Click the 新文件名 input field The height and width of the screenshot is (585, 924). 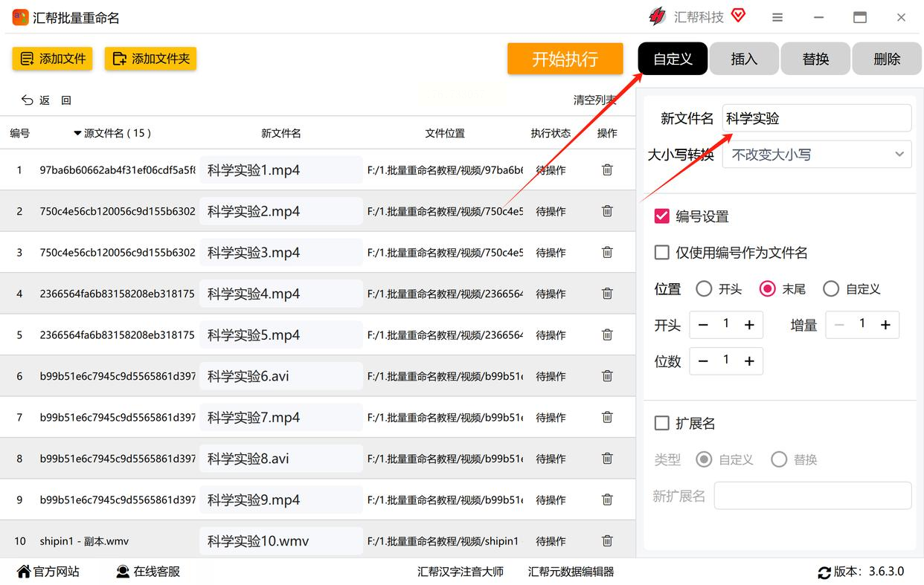pos(816,118)
